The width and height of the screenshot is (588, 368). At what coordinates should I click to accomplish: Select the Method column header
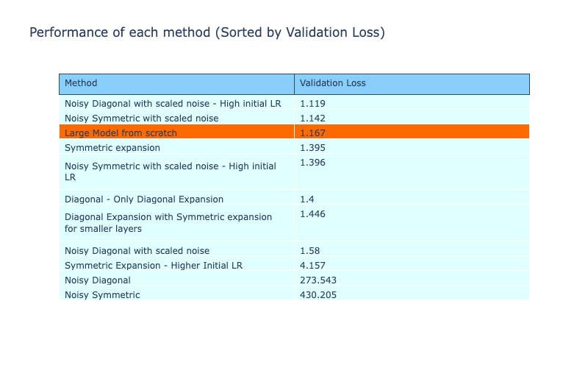[81, 83]
